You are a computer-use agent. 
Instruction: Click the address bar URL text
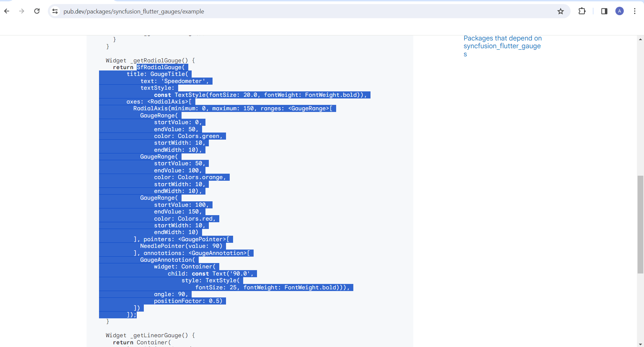[134, 11]
